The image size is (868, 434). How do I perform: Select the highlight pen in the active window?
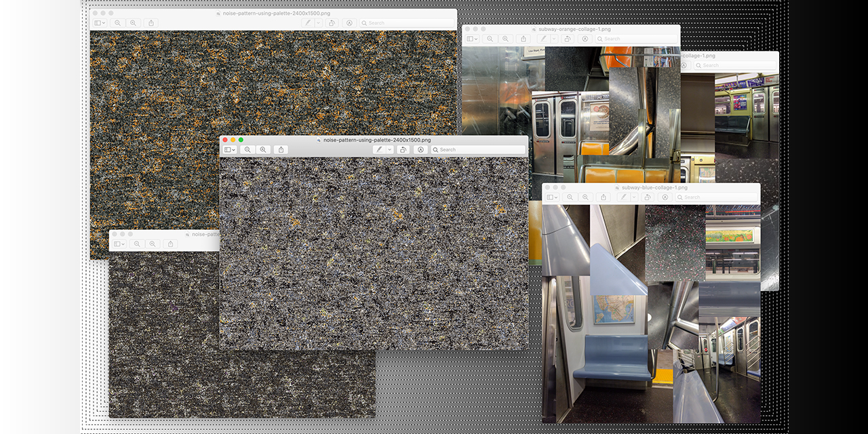(380, 149)
